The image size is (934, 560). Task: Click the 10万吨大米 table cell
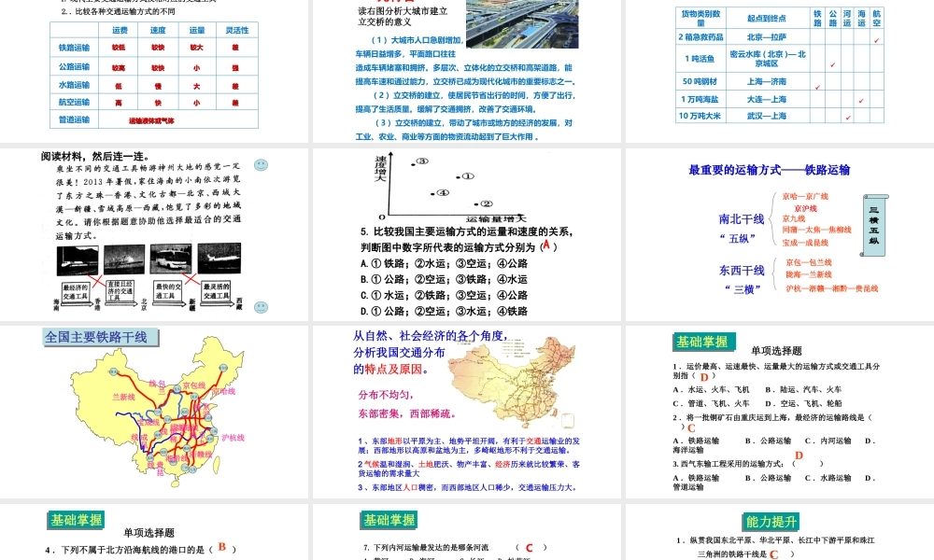click(x=700, y=116)
